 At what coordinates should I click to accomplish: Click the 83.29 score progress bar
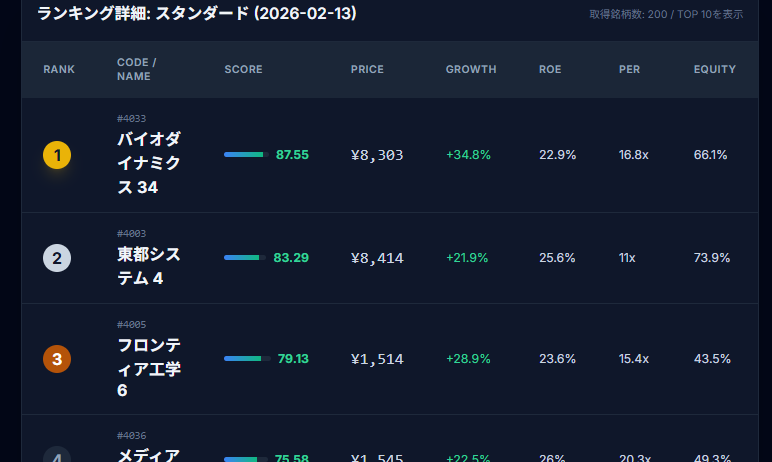pos(245,258)
